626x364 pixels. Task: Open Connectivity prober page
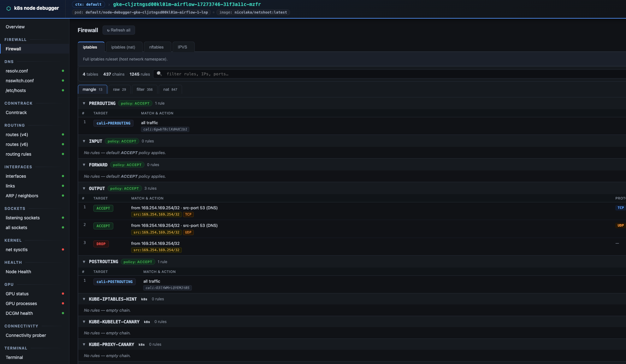coord(35,335)
